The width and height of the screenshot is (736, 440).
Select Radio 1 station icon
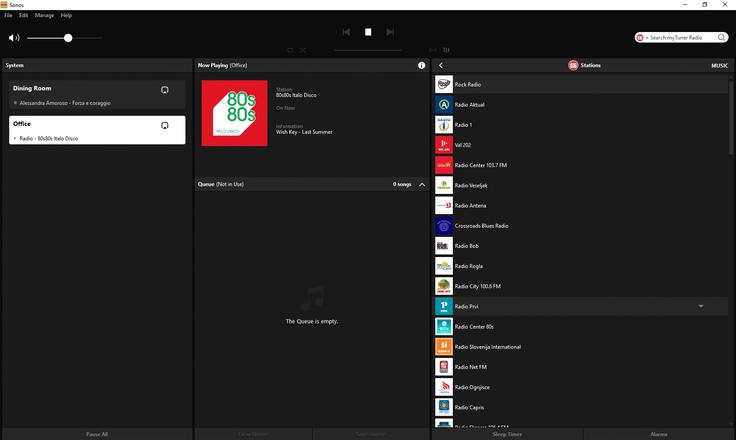(444, 125)
